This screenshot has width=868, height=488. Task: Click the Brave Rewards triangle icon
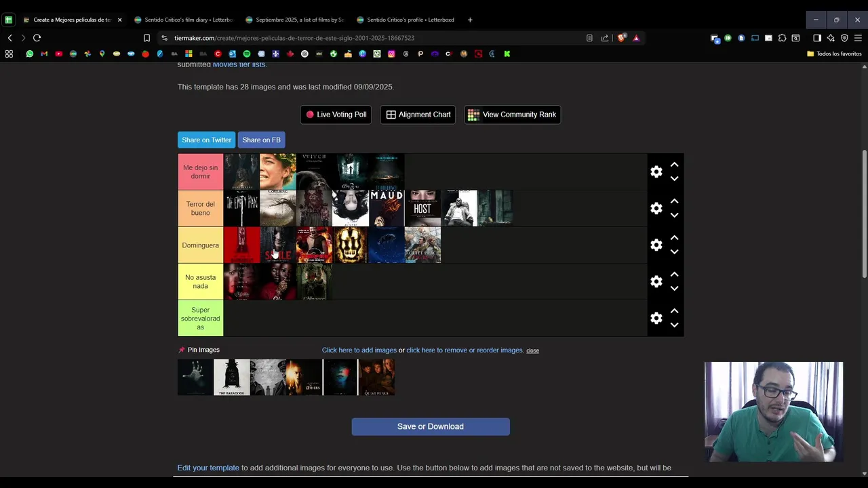pyautogui.click(x=636, y=38)
